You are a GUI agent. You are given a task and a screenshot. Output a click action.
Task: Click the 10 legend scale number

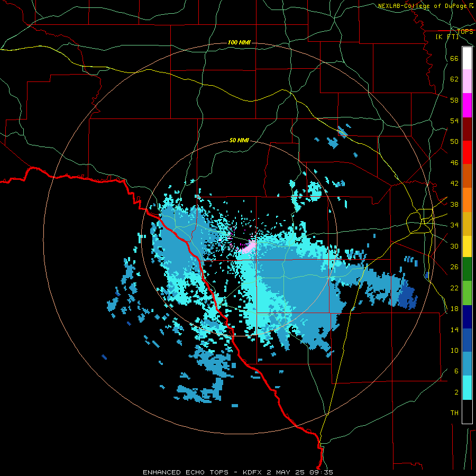click(454, 351)
